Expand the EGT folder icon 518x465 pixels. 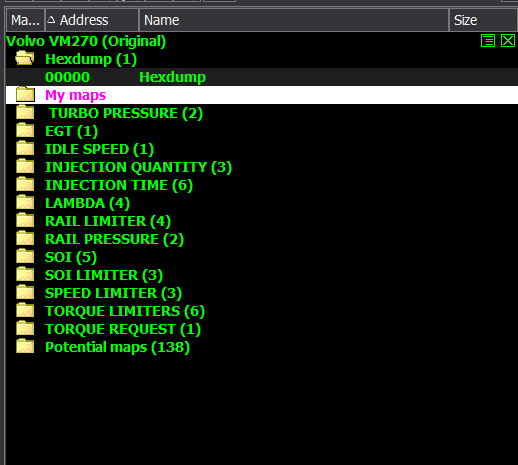point(25,130)
